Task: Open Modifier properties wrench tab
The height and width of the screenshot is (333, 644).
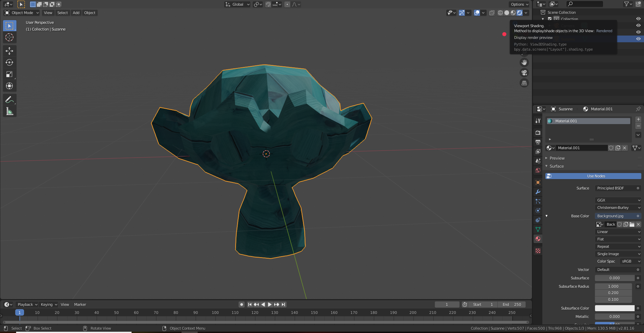Action: click(538, 192)
